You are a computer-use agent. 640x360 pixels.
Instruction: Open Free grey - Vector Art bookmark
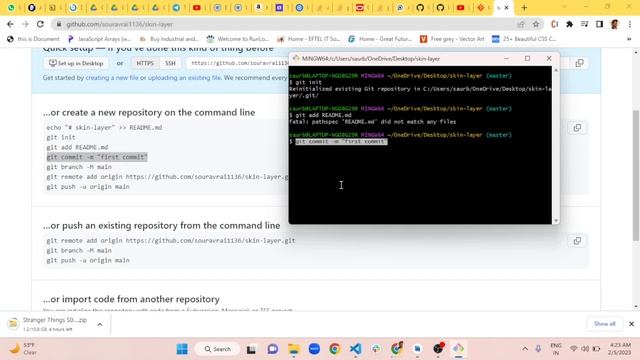click(x=452, y=39)
